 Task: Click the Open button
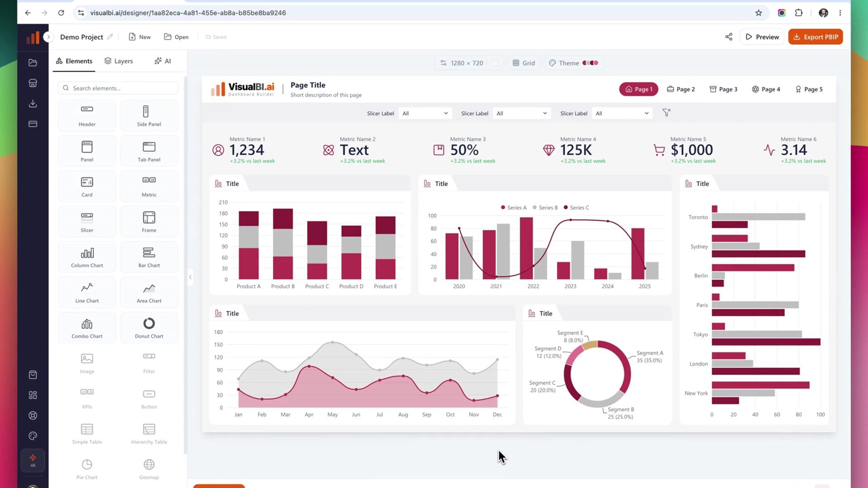(x=176, y=37)
